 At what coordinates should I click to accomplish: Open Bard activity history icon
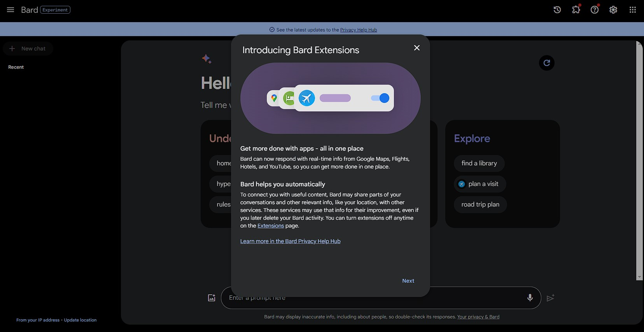pyautogui.click(x=557, y=10)
